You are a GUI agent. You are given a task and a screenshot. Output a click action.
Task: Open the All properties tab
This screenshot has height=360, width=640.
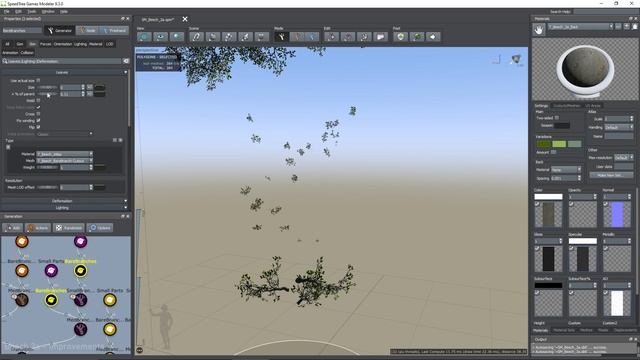coord(7,44)
